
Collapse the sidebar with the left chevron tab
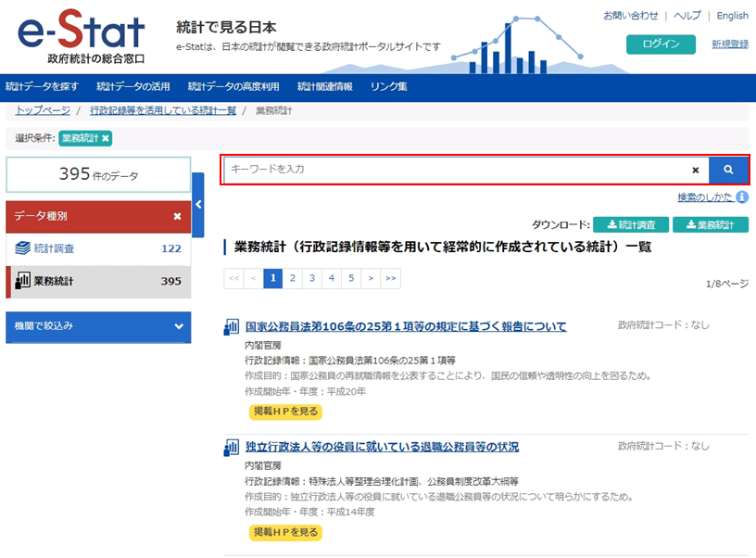[x=198, y=205]
